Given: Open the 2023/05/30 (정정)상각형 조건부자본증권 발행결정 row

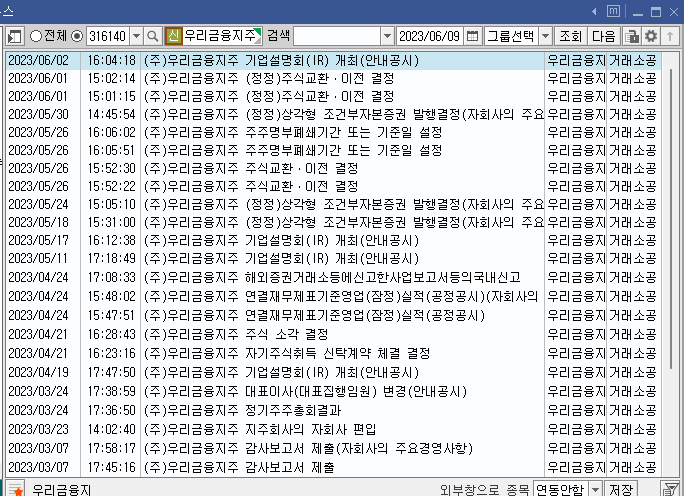Looking at the screenshot, I should pos(333,114).
